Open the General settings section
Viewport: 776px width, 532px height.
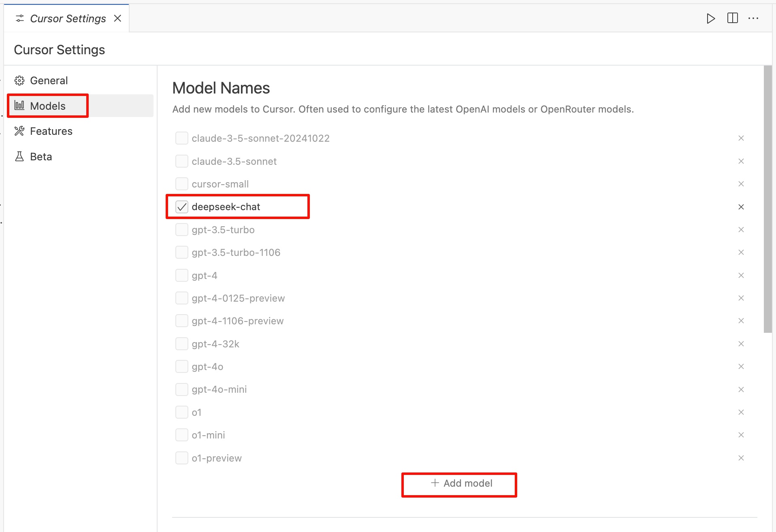click(49, 81)
